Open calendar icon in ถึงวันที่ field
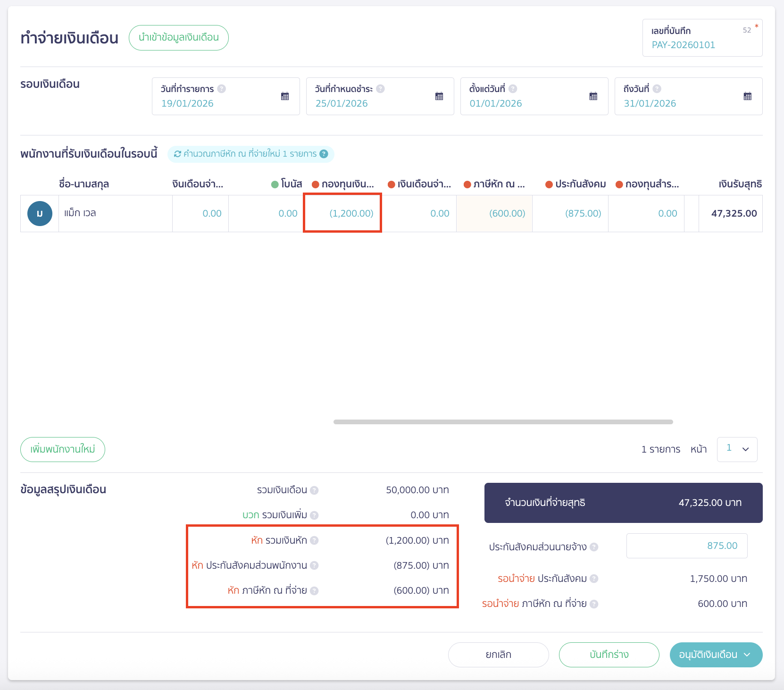Screen dimensions: 784x690 748,96
